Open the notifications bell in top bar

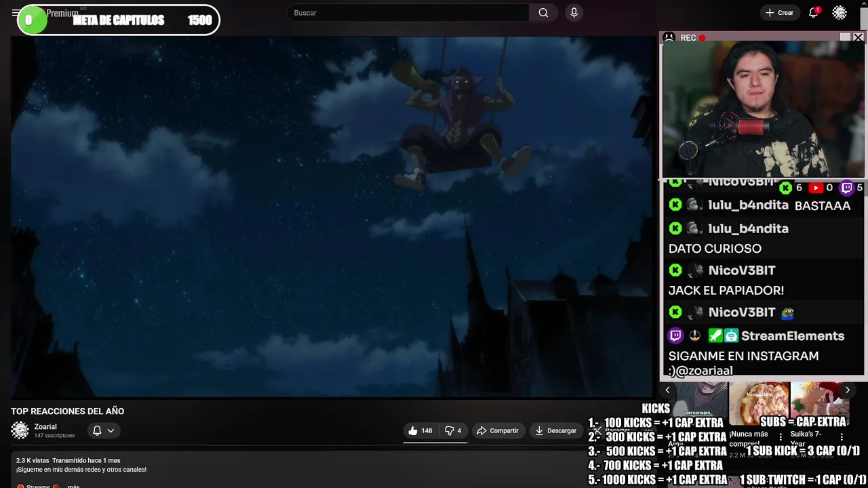click(813, 13)
